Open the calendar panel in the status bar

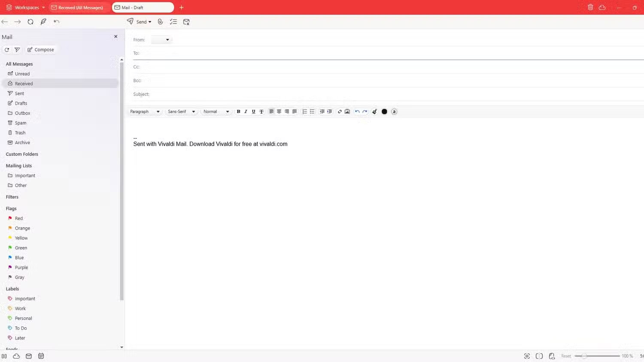point(41,356)
